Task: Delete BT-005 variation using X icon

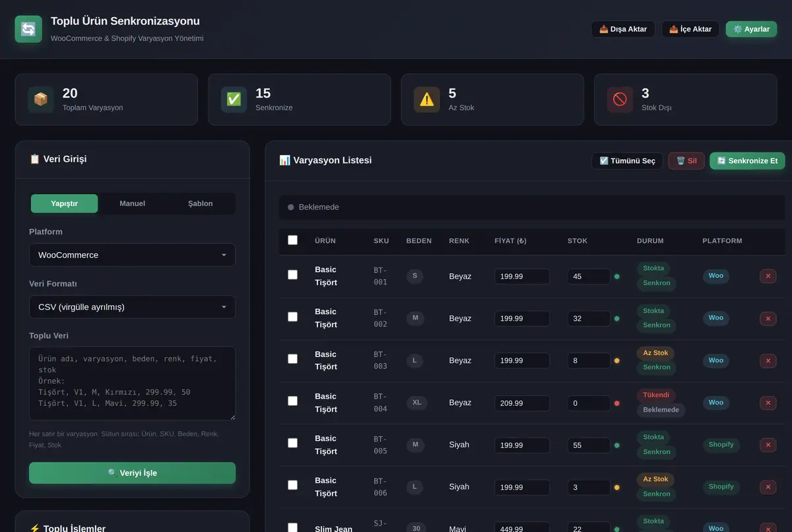Action: pos(768,445)
